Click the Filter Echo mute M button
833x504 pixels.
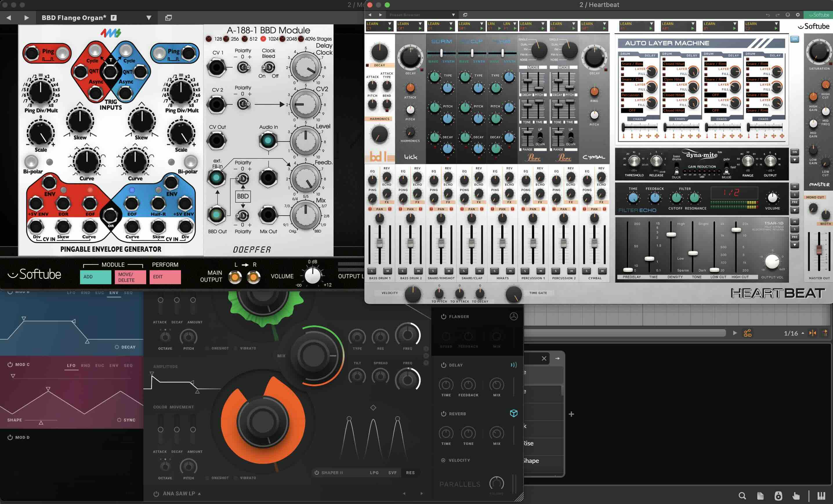click(x=794, y=186)
